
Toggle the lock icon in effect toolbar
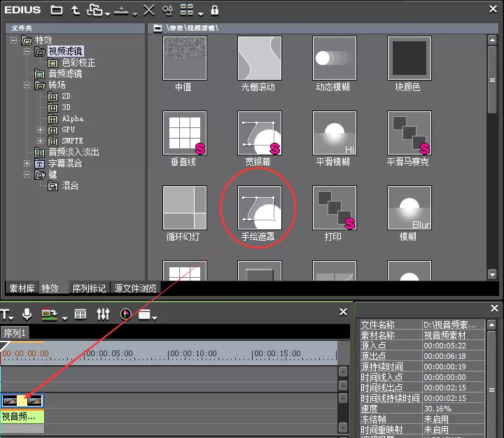coord(214,10)
